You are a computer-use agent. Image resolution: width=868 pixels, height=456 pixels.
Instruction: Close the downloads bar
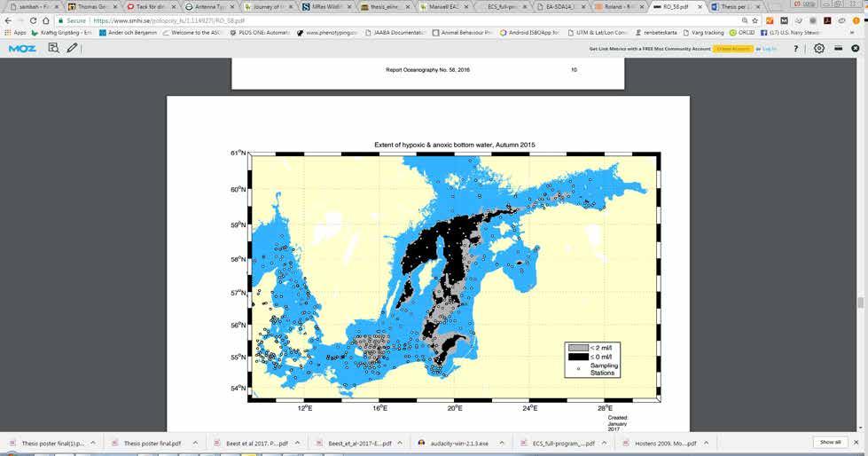pos(856,442)
